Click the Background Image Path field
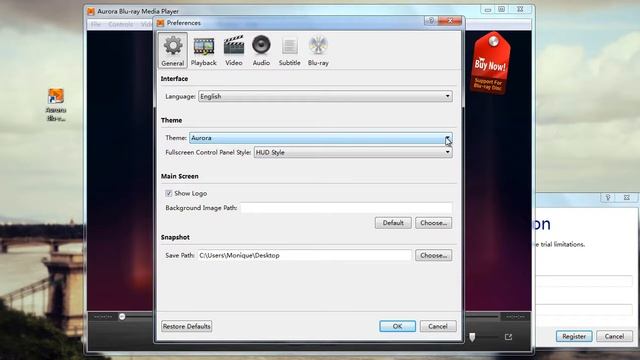 click(346, 208)
